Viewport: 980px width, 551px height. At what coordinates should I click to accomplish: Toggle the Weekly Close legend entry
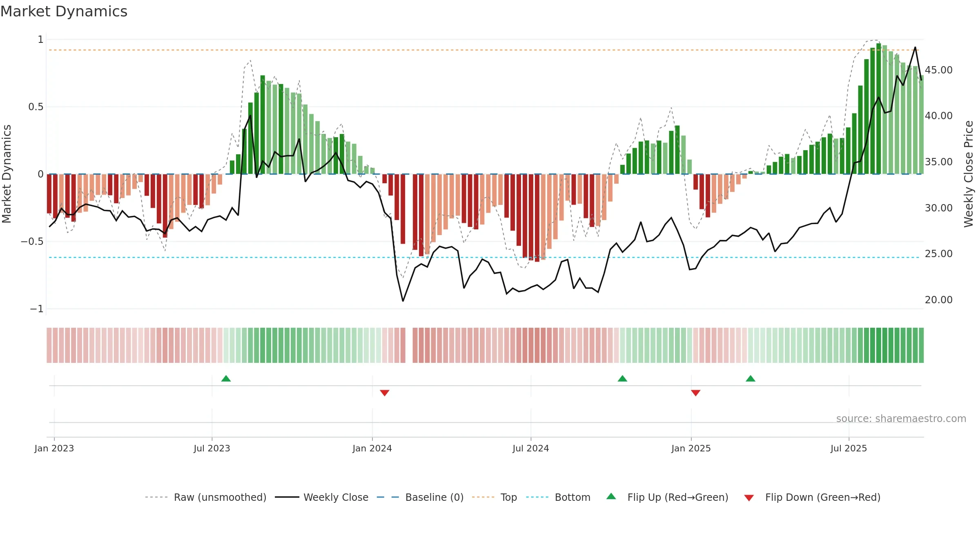pos(322,497)
